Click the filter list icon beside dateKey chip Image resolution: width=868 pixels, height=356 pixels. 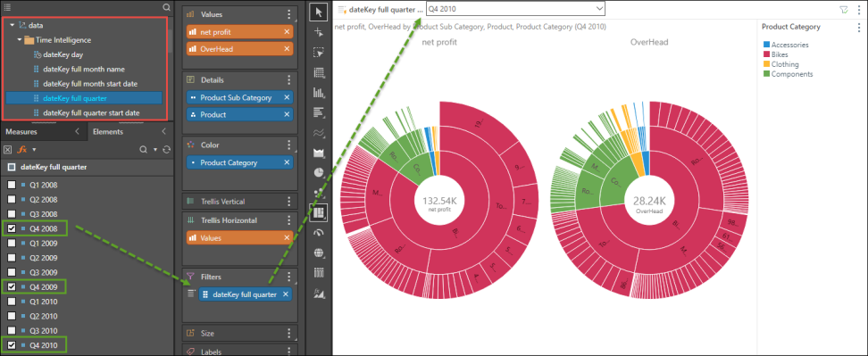(x=191, y=294)
